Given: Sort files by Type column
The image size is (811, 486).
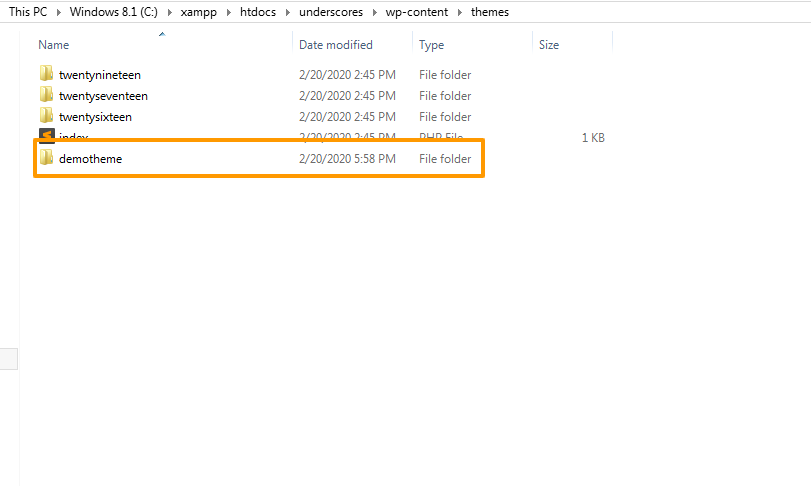Looking at the screenshot, I should click(x=431, y=45).
